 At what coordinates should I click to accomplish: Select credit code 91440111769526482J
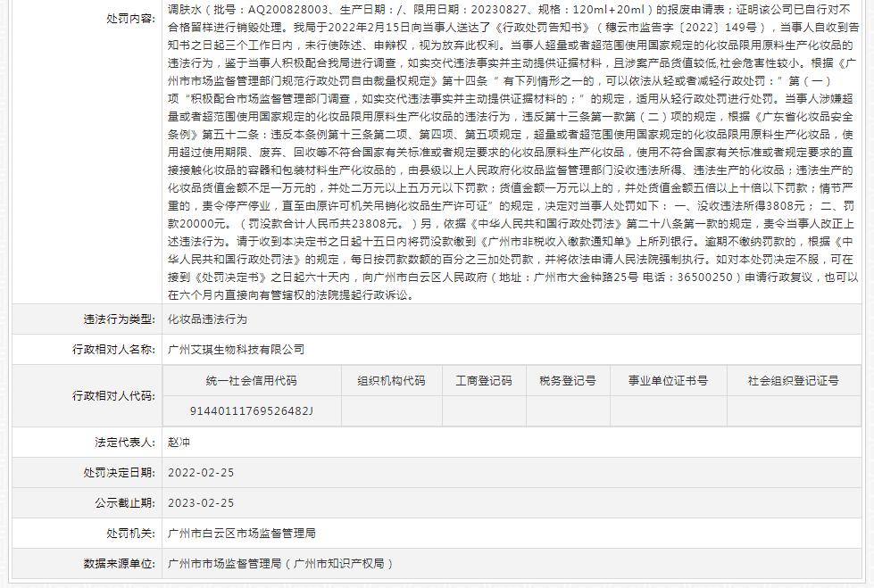[251, 411]
